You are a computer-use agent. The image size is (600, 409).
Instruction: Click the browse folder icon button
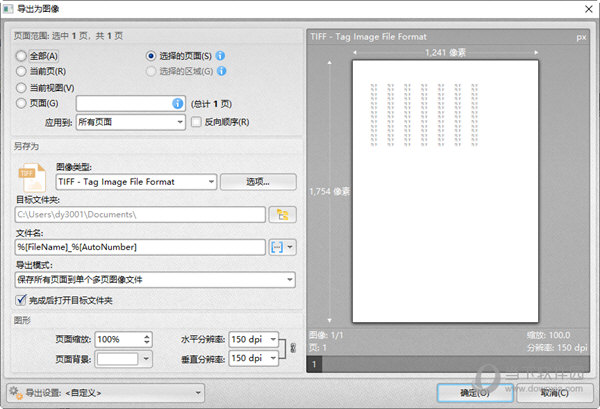click(283, 215)
